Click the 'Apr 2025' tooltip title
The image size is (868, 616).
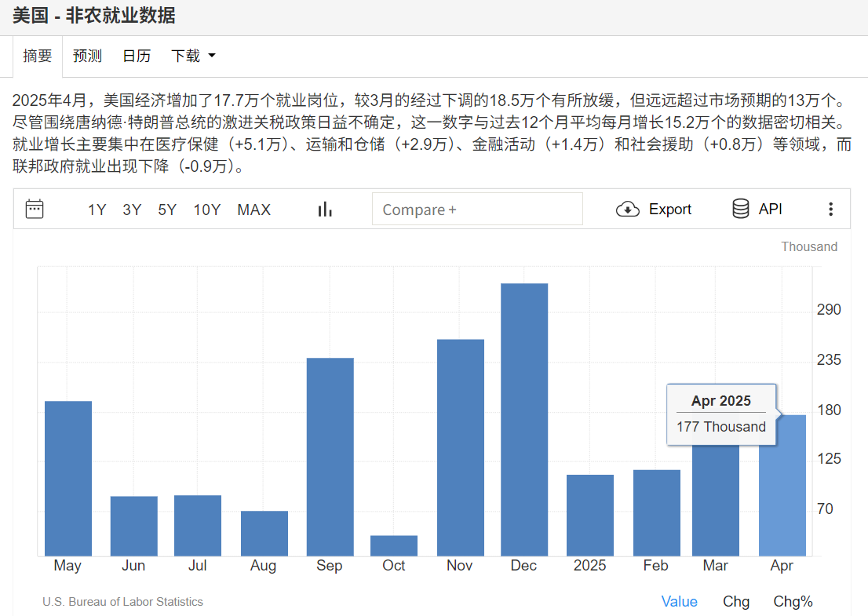click(720, 401)
